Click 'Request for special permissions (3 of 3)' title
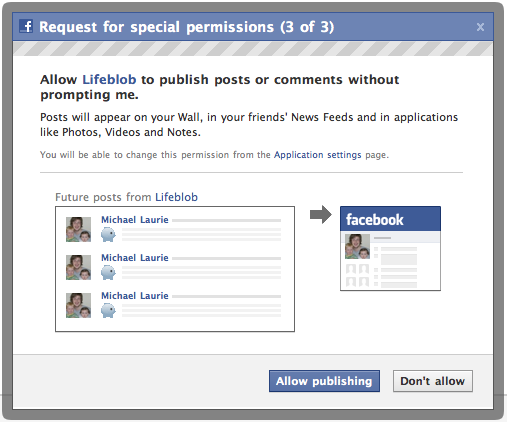Image resolution: width=507 pixels, height=422 pixels. pos(187,27)
